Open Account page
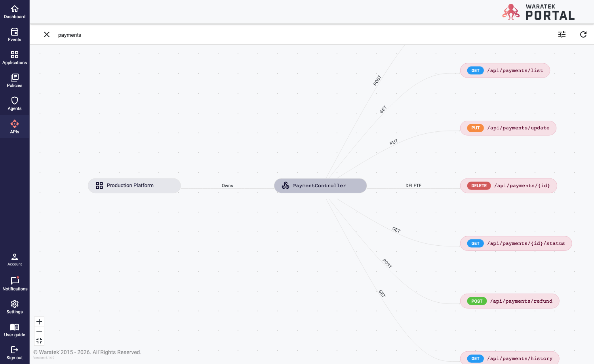594x364 pixels. [x=15, y=260]
